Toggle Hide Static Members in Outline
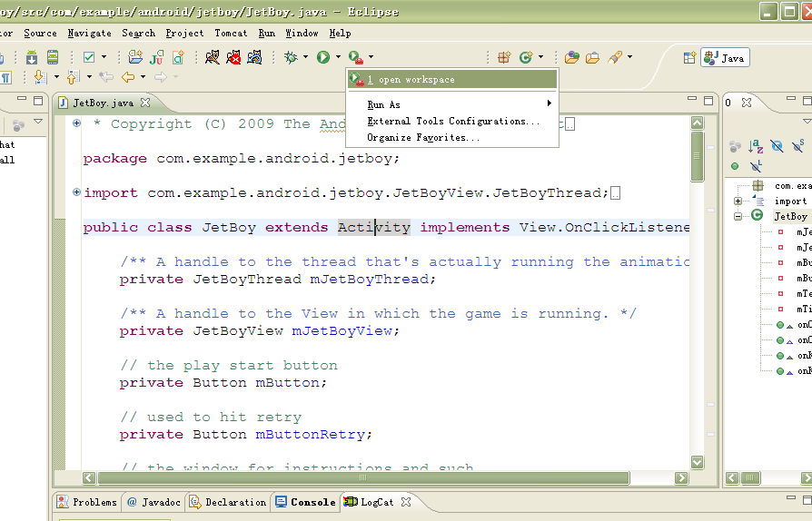The image size is (812, 521). point(797,145)
